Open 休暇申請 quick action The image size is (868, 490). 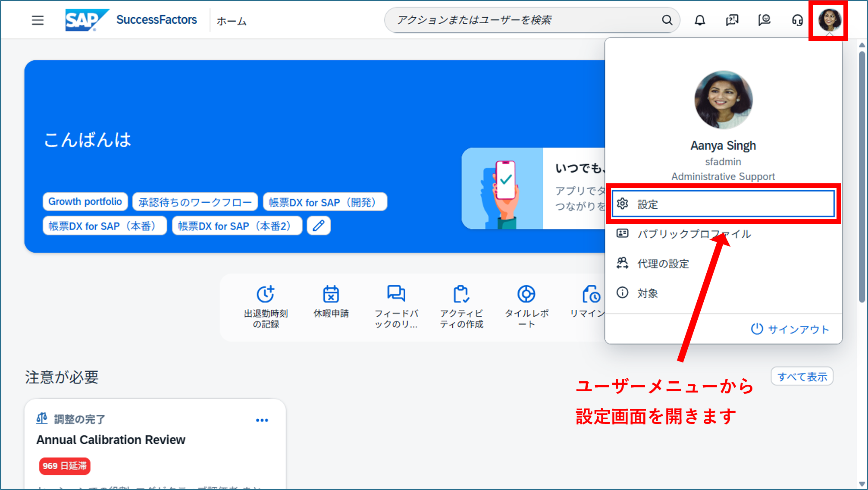click(x=331, y=302)
